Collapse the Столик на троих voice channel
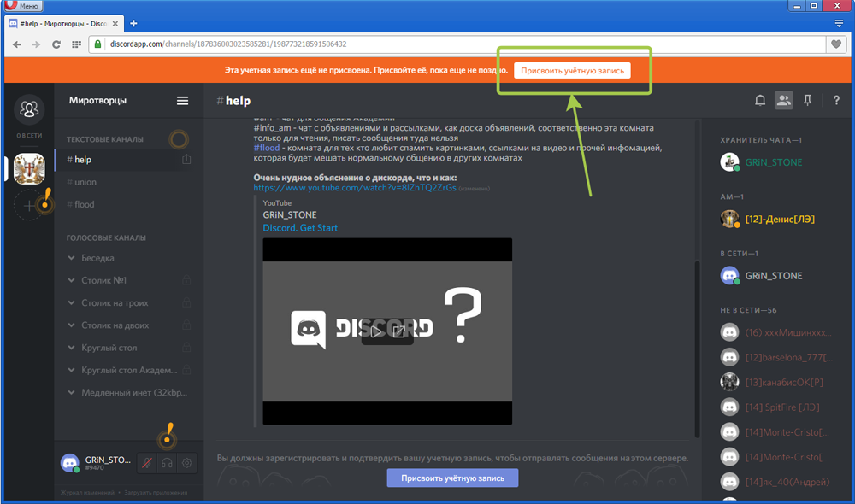855x504 pixels. tap(72, 302)
